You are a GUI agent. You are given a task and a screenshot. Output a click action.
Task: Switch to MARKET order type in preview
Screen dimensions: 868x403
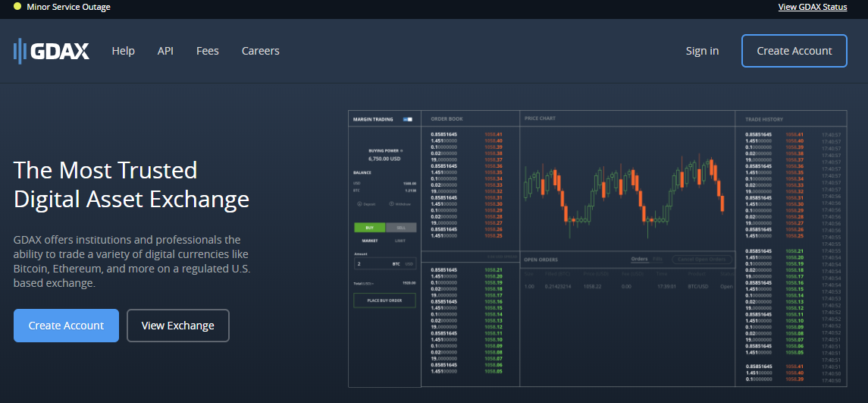370,241
